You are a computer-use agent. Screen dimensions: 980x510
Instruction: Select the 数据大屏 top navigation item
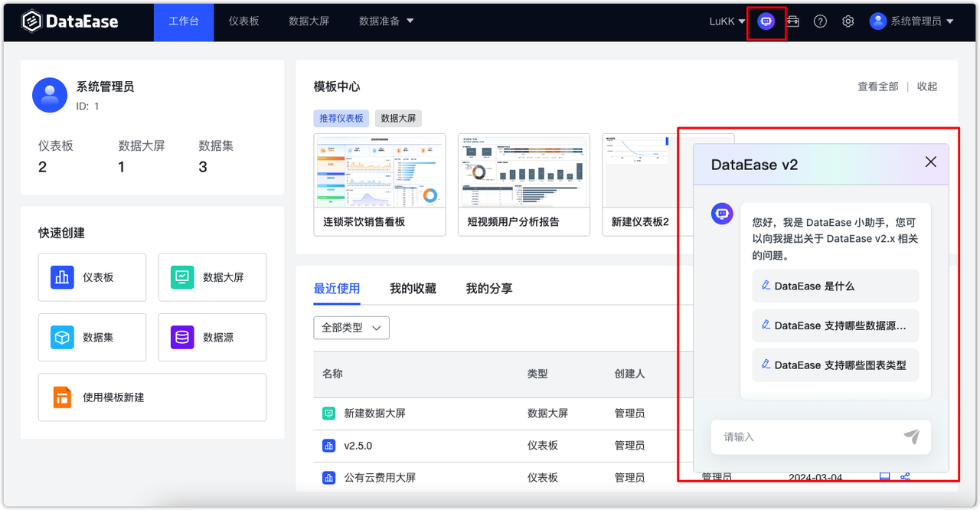coord(309,21)
